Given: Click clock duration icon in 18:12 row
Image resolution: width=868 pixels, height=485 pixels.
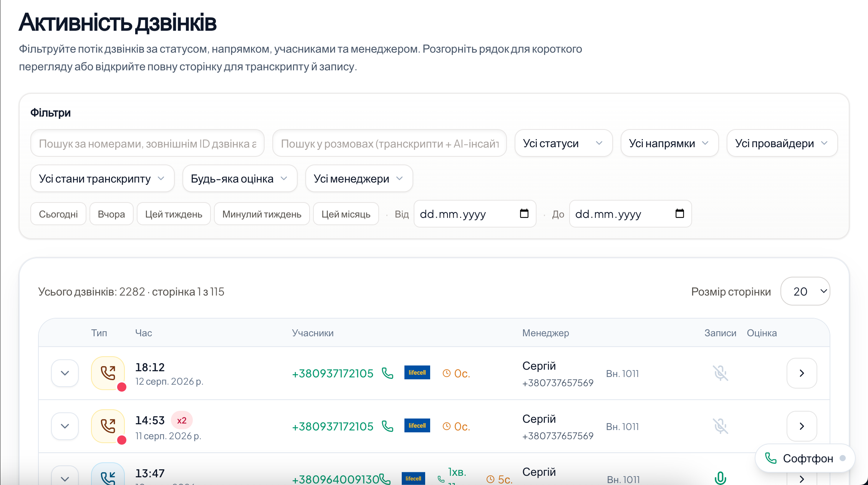Looking at the screenshot, I should tap(446, 373).
